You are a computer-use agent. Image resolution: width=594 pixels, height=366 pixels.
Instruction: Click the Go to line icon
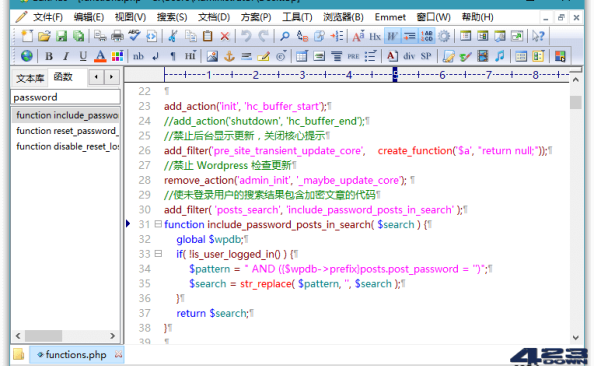(x=336, y=36)
